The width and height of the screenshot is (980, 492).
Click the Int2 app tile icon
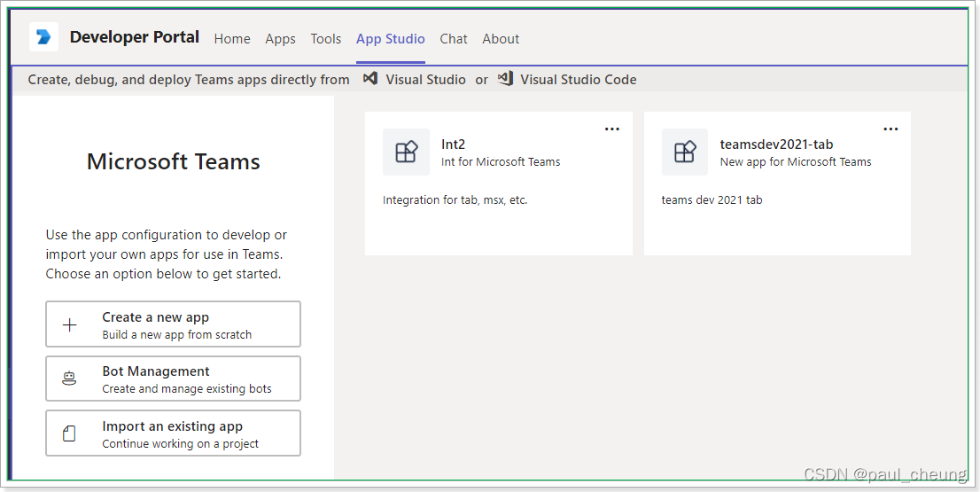pyautogui.click(x=406, y=152)
